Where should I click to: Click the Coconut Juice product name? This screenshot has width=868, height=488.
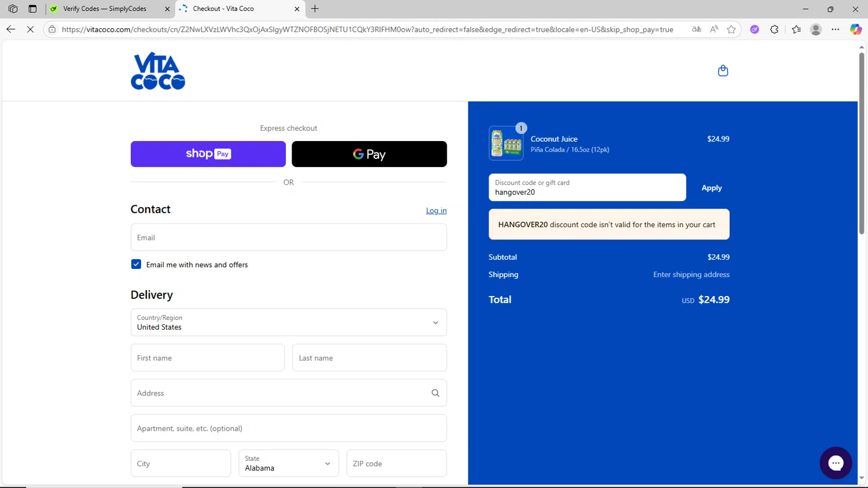point(554,139)
